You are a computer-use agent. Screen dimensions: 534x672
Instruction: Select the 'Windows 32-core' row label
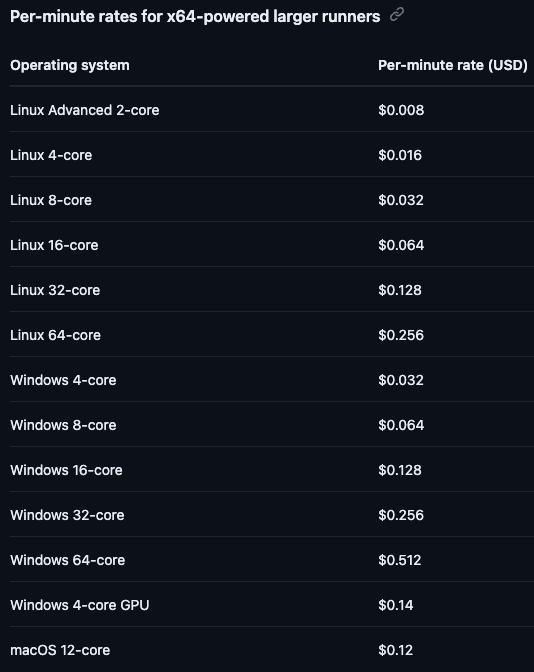click(67, 515)
